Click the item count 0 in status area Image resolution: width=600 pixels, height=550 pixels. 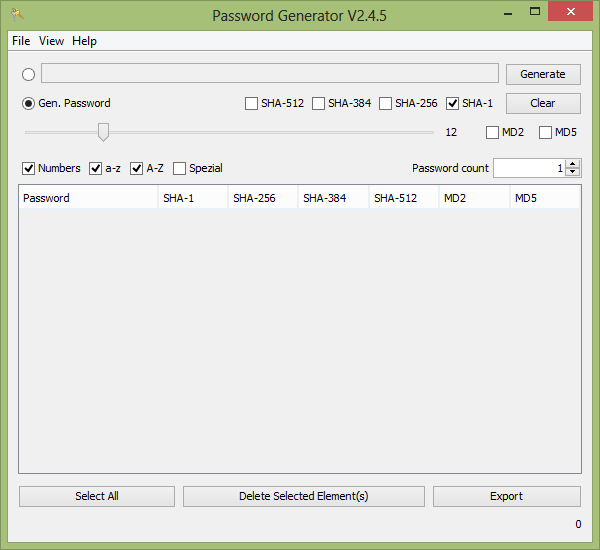(578, 524)
